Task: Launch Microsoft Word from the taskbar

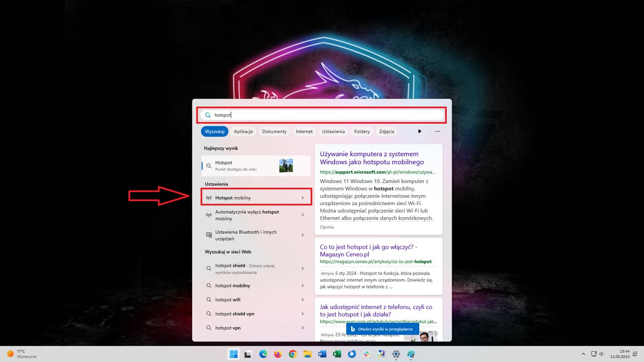Action: [323, 354]
